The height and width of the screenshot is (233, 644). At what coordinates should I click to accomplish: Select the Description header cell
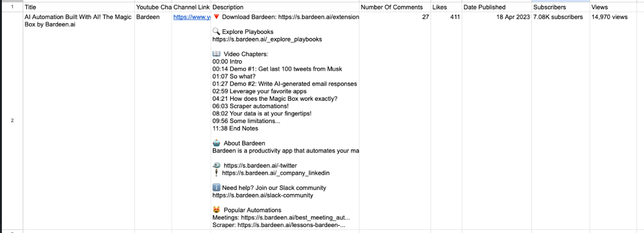point(285,7)
